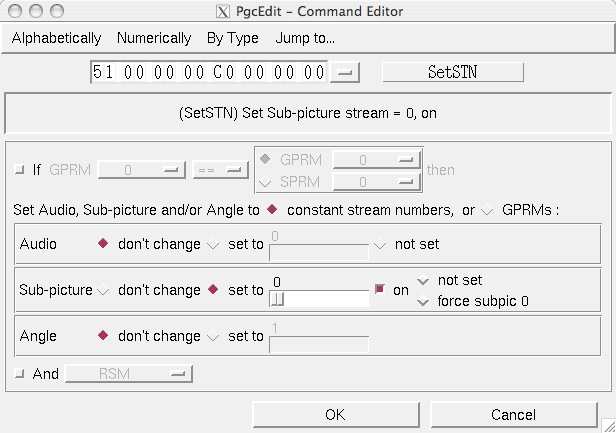The height and width of the screenshot is (433, 616).
Task: Open the RSM dropdown
Action: [x=128, y=373]
